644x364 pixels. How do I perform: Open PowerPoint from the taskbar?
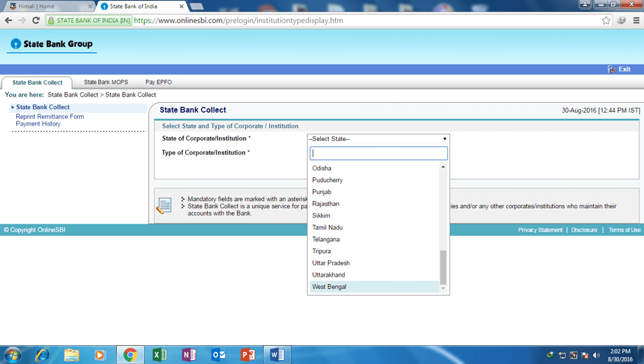[248, 355]
